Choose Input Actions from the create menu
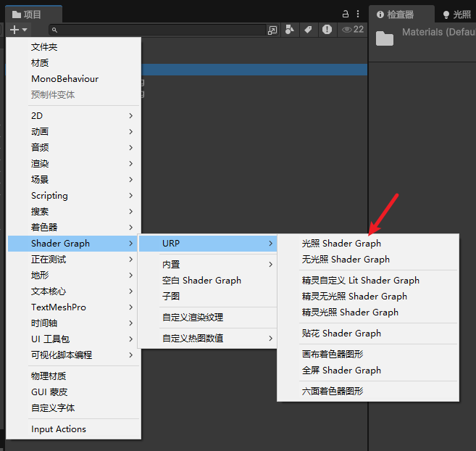 (73, 429)
